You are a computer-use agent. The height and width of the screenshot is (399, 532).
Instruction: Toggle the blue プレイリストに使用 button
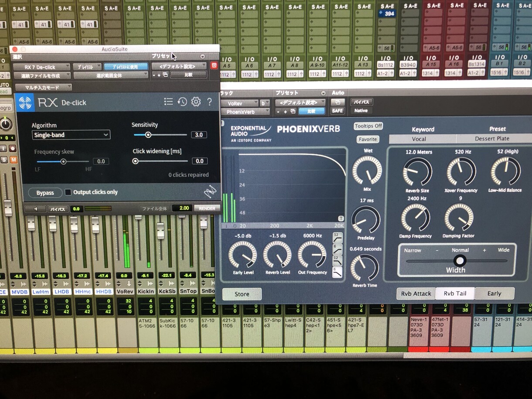pyautogui.click(x=126, y=67)
